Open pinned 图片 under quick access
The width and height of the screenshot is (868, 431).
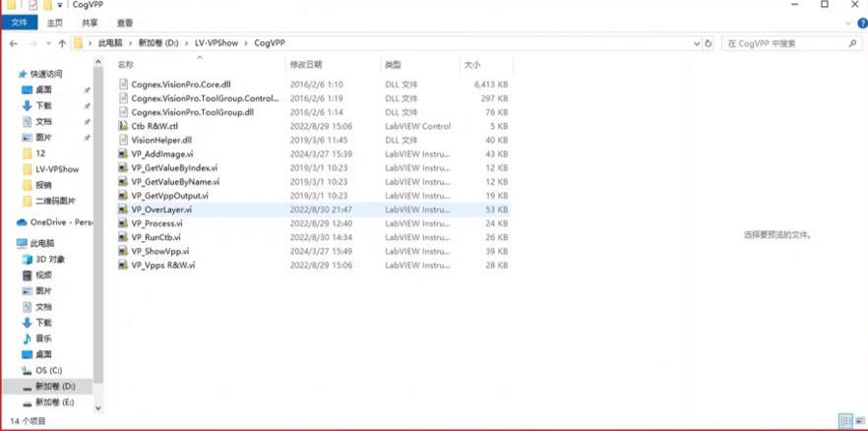37,137
